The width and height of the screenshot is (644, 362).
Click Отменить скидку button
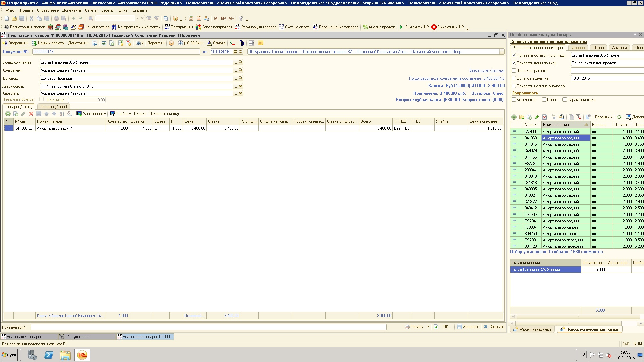[164, 114]
